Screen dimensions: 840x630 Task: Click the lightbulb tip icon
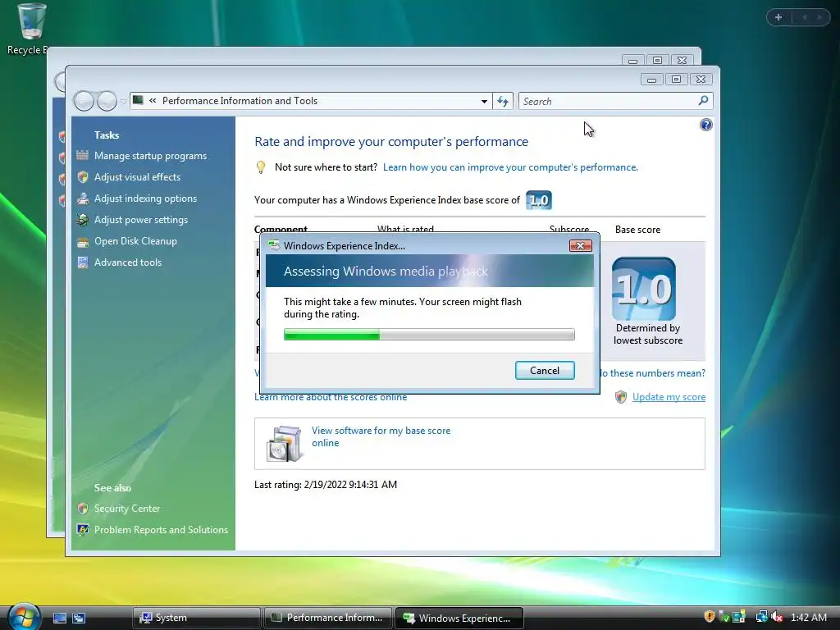click(x=261, y=167)
